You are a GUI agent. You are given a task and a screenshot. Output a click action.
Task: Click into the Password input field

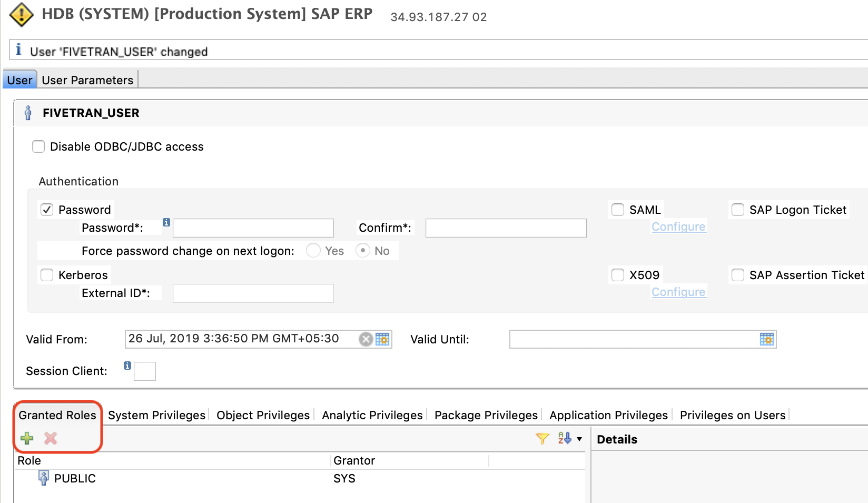[253, 228]
